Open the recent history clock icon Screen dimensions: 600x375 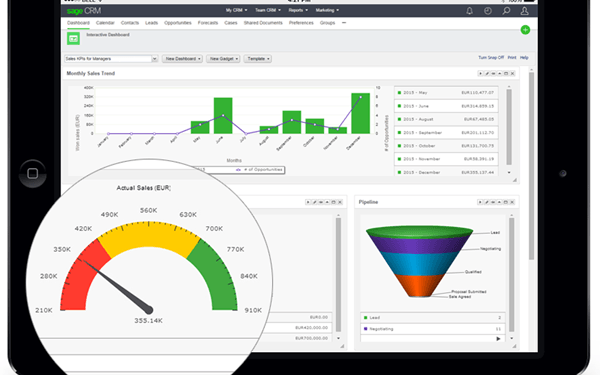[x=488, y=11]
